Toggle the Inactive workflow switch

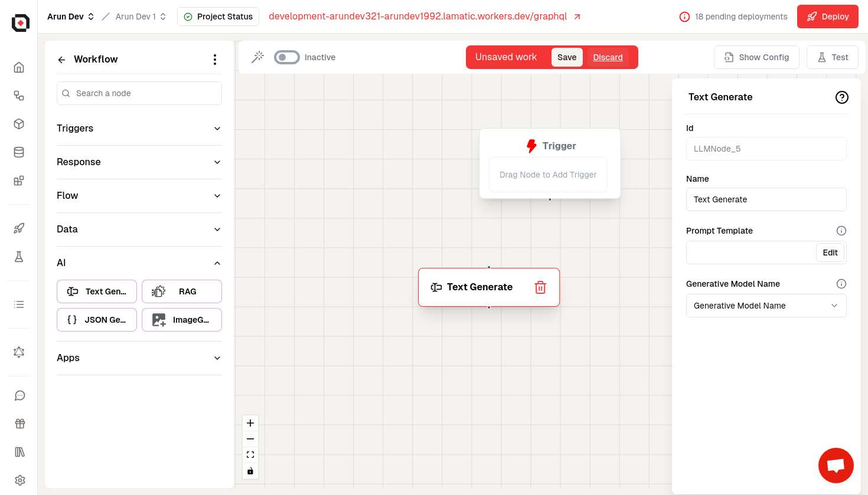287,57
